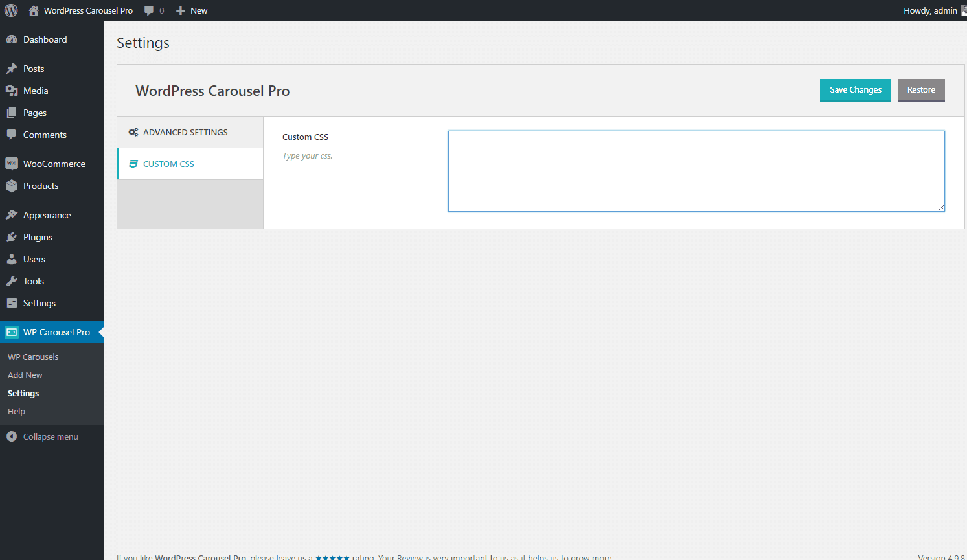
Task: Click the Restore button
Action: [x=921, y=90]
